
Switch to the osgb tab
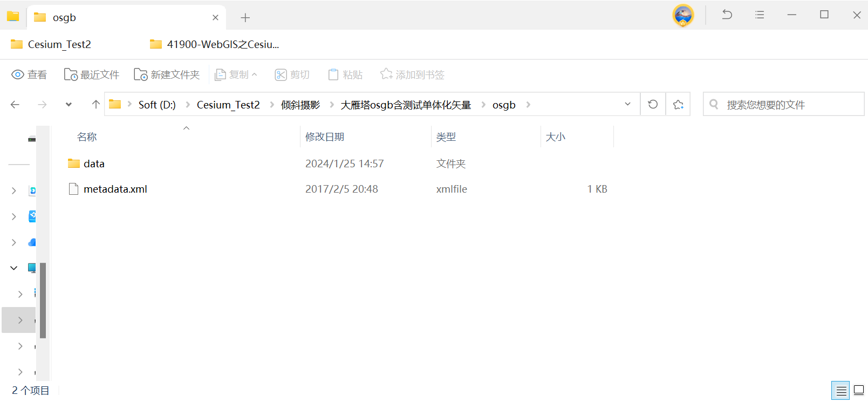click(x=127, y=17)
